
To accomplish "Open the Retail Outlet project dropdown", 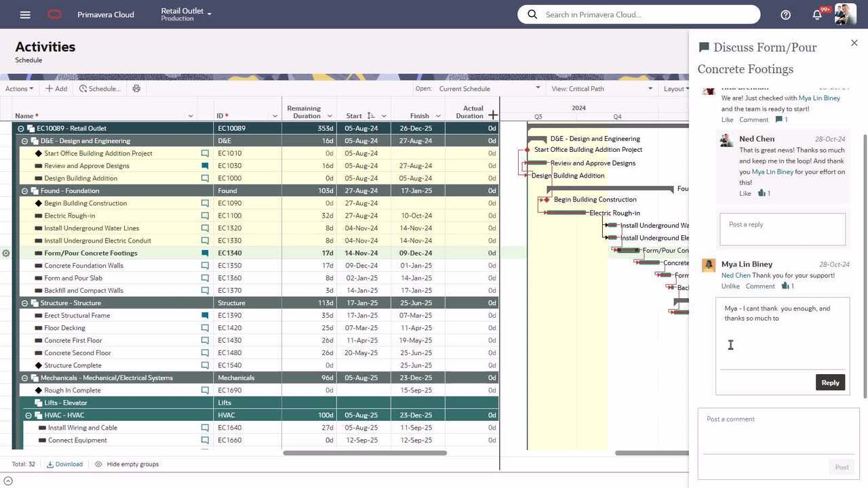I will click(x=186, y=14).
